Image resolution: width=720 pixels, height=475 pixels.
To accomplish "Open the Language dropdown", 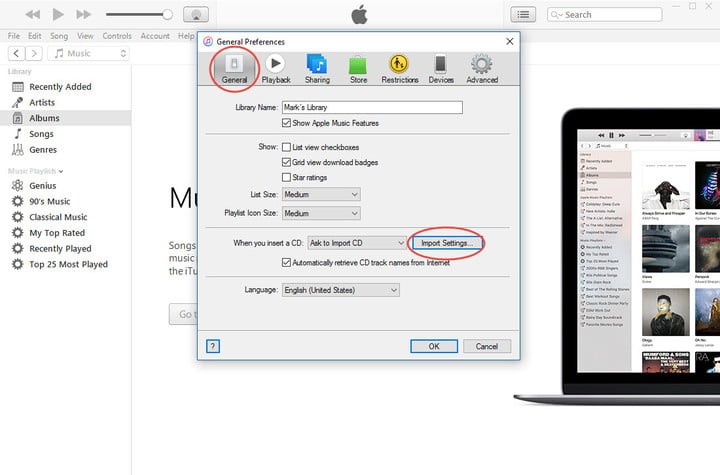I will [340, 290].
